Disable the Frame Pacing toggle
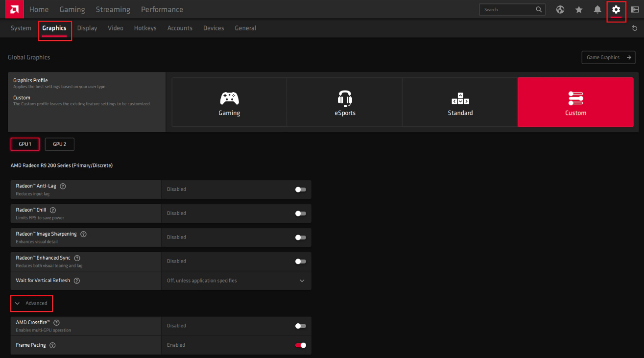 [x=300, y=345]
